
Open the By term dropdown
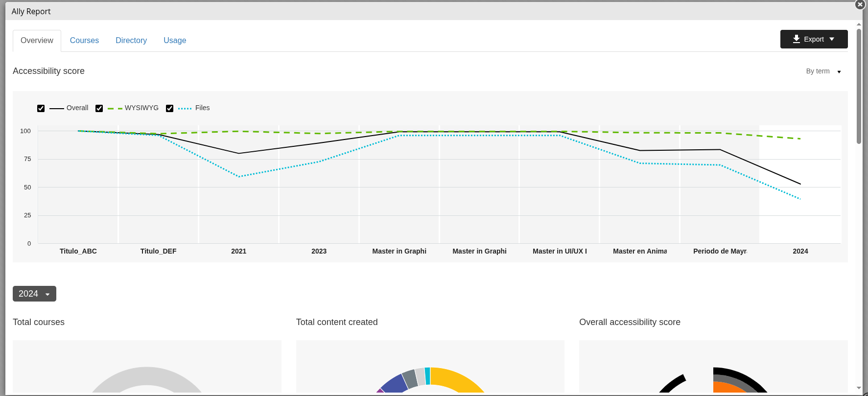[x=823, y=71]
